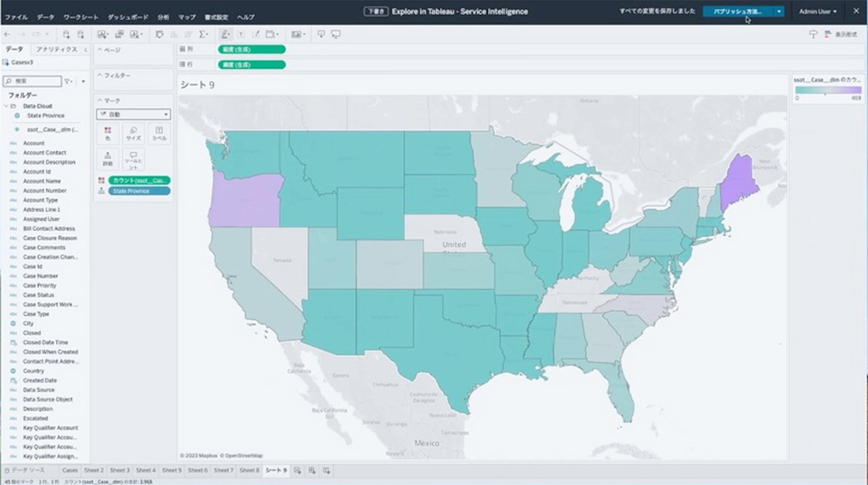Image resolution: width=868 pixels, height=485 pixels.
Task: Switch to the Cases sheet tab
Action: coord(70,471)
